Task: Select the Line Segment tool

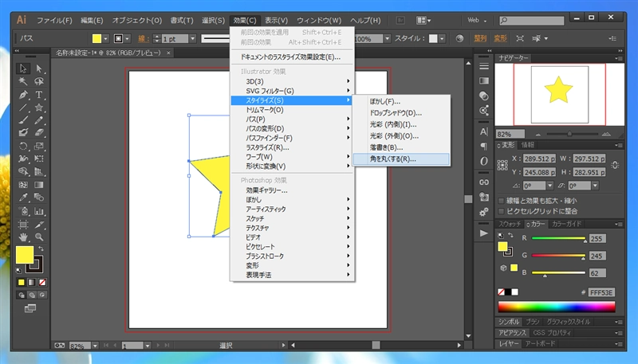Action: pyautogui.click(x=23, y=108)
